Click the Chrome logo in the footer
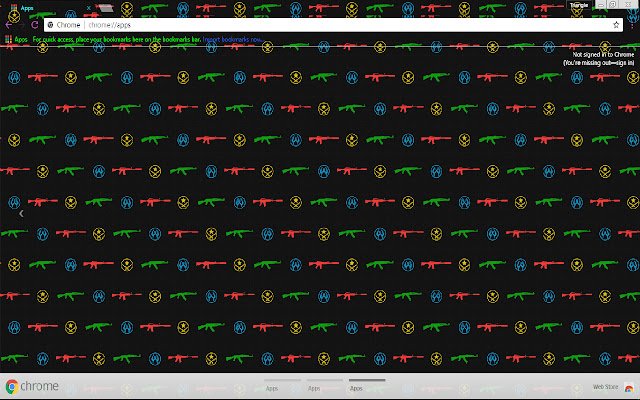Viewport: 640px width, 400px height. tap(32, 386)
